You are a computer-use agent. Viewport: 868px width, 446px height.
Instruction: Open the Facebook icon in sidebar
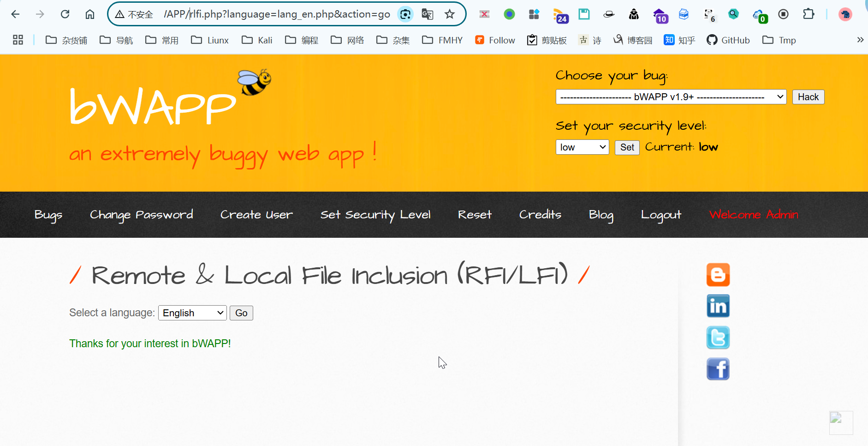[718, 369]
